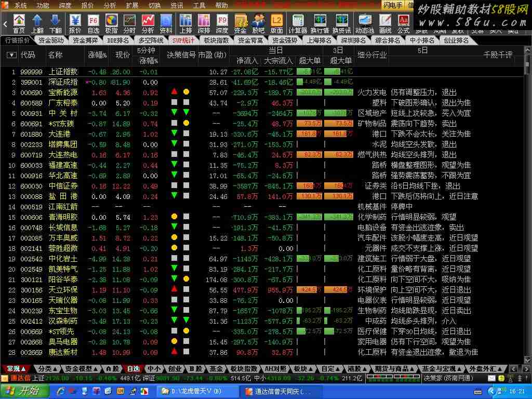Click the 换行情 switch-quotes icon
This screenshot has width=532, height=399.
[x=320, y=24]
